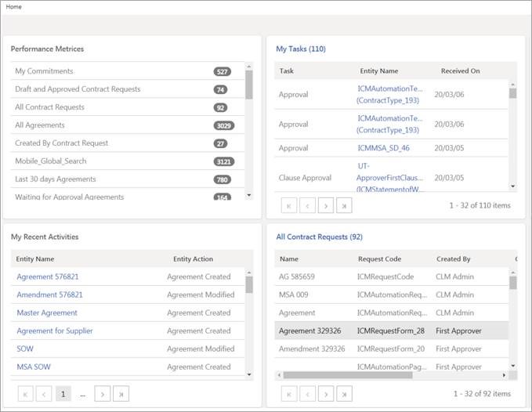Select the Agreement 329326 request row
Viewport: 532px width, 412px height.
pyautogui.click(x=309, y=331)
